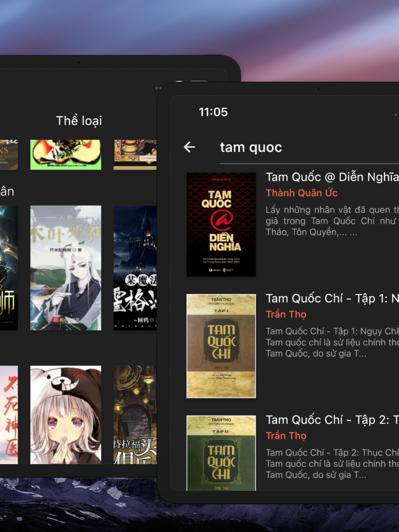Select the lantern-lit street book cover
399x532 pixels.
point(135,415)
